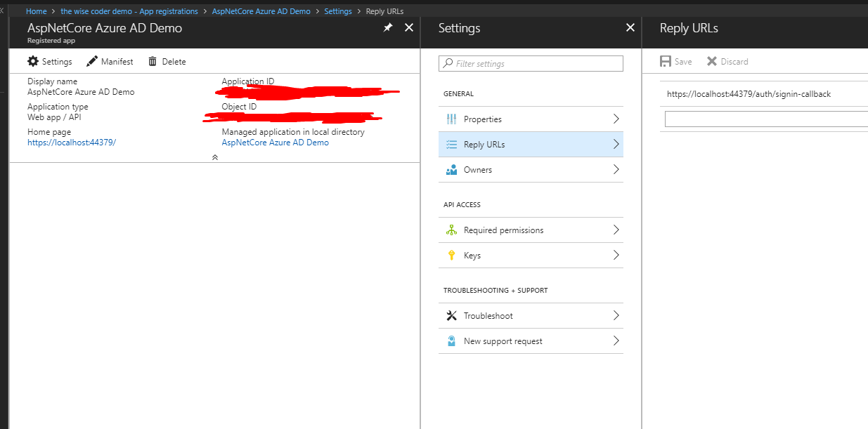Expand the Reply URLs chevron
Image resolution: width=868 pixels, height=429 pixels.
pyautogui.click(x=616, y=144)
